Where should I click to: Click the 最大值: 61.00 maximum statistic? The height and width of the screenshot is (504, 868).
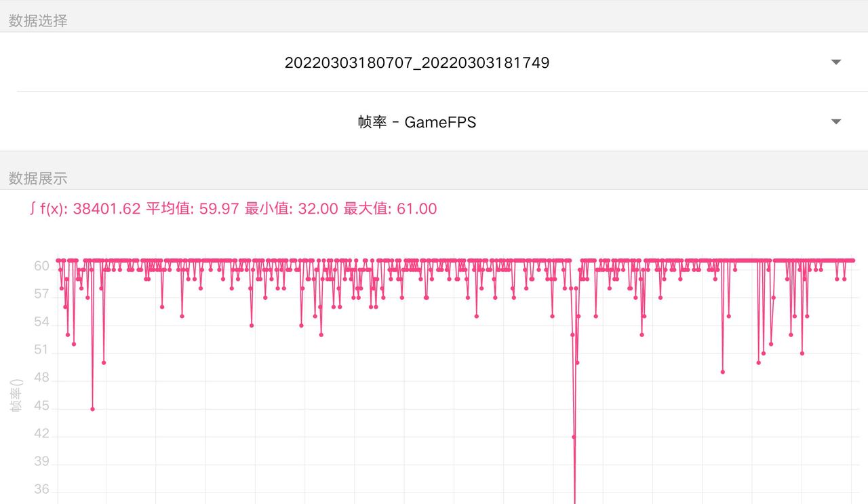point(390,209)
